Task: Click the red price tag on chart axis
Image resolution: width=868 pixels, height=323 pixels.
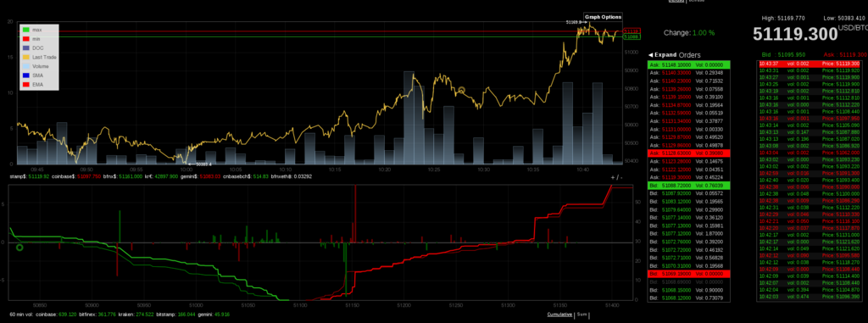Action: [631, 31]
